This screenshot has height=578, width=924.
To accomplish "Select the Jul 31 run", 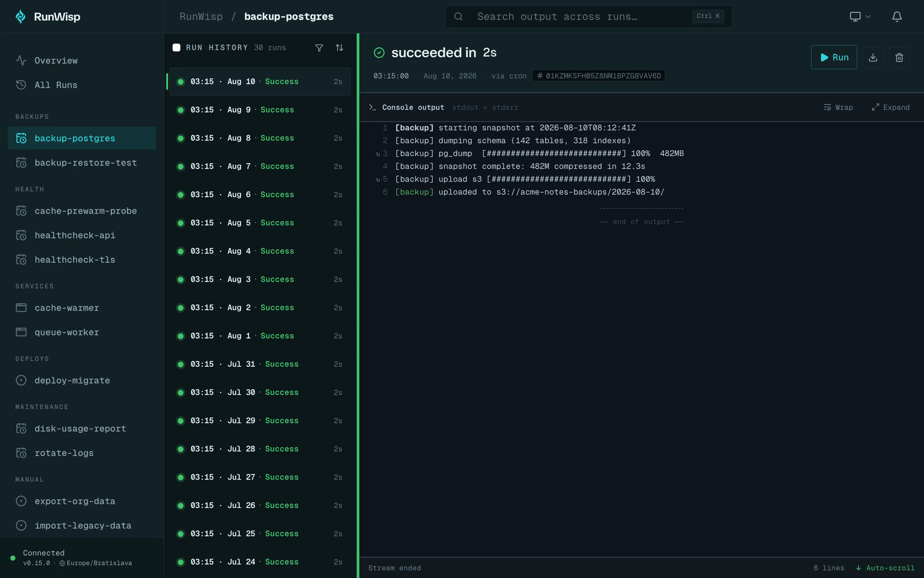I will (260, 364).
